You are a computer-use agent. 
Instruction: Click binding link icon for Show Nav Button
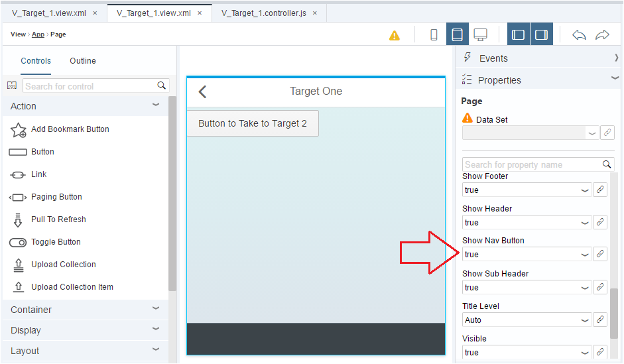600,254
